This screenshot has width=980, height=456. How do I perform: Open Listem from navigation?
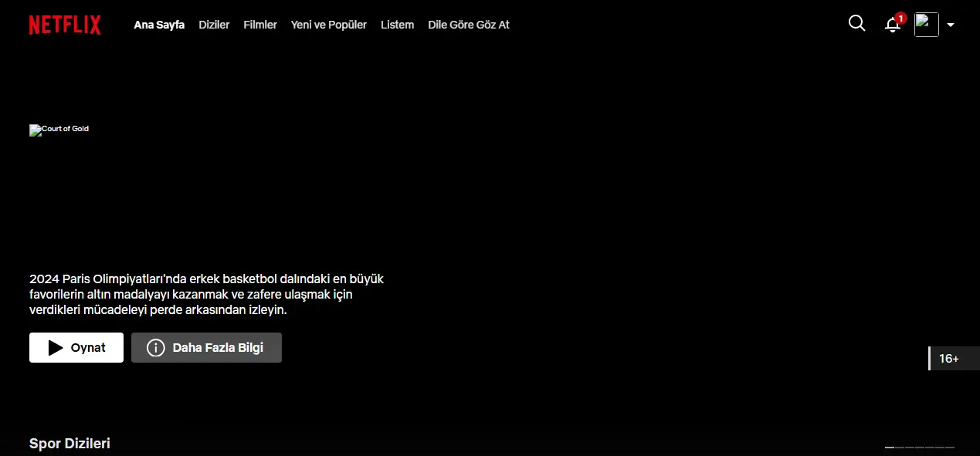(397, 25)
